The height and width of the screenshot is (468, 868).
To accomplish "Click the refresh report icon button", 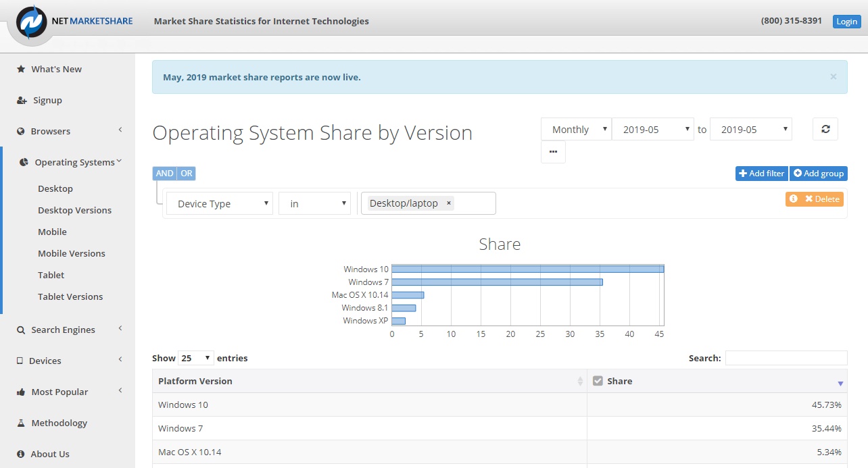I will tap(825, 129).
